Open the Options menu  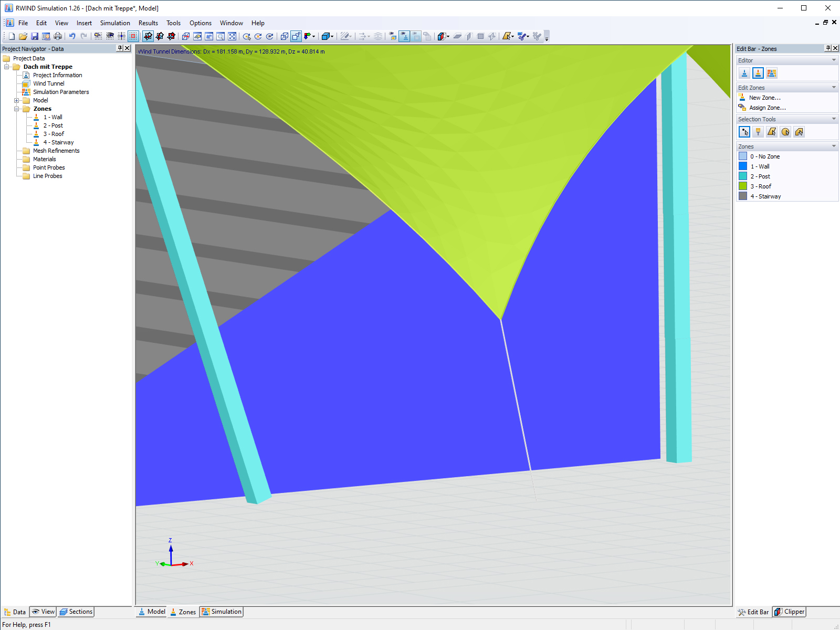(x=201, y=23)
